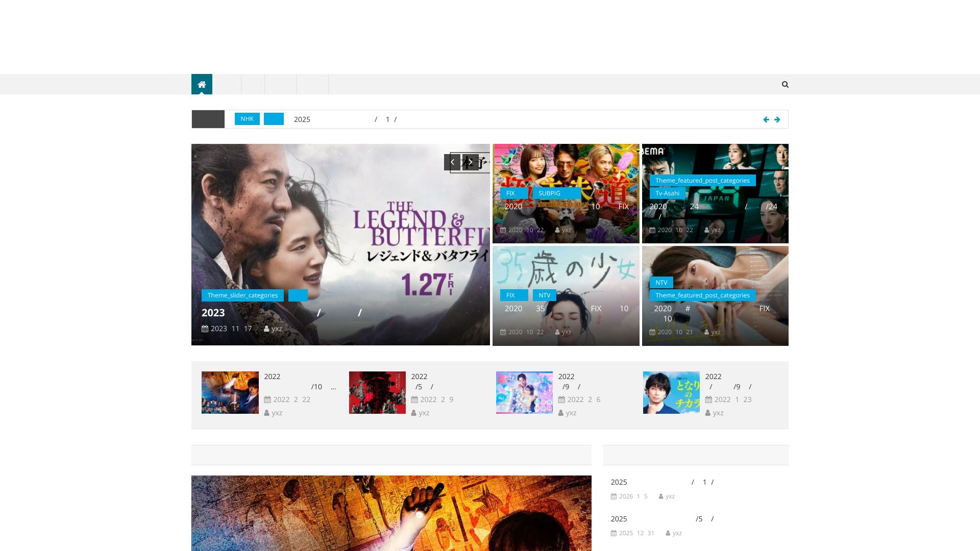This screenshot has width=980, height=551.
Task: Open the ticker headline starting with 2025
Action: [x=345, y=119]
